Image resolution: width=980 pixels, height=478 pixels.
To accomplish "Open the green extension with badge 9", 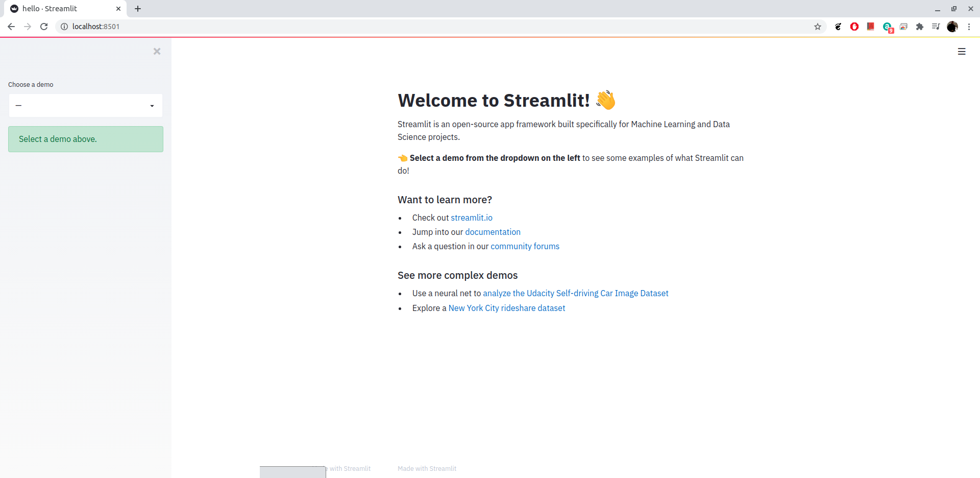I will tap(888, 27).
